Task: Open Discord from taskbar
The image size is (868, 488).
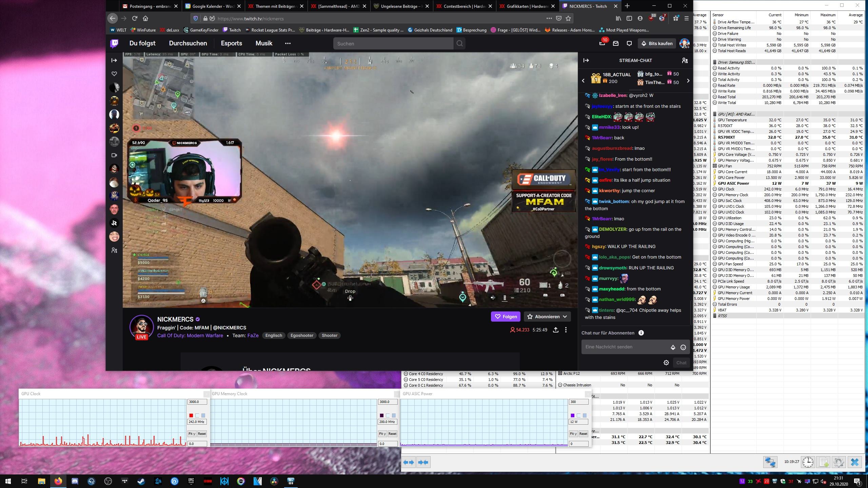Action: (75, 481)
